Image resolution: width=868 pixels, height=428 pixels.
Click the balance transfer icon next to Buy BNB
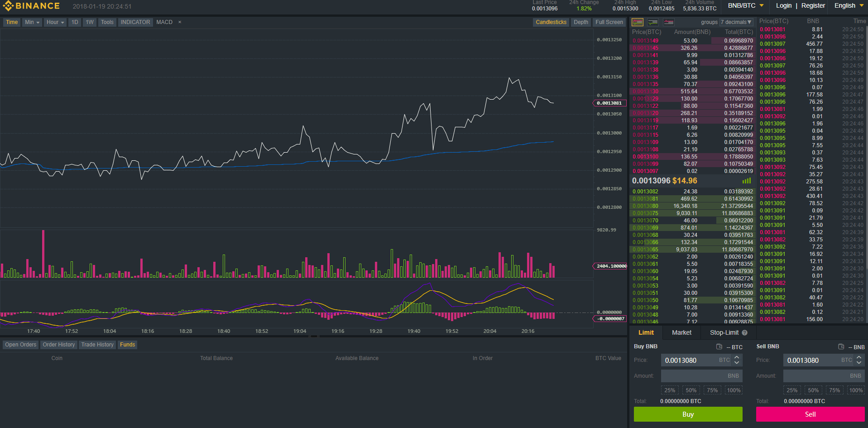719,346
